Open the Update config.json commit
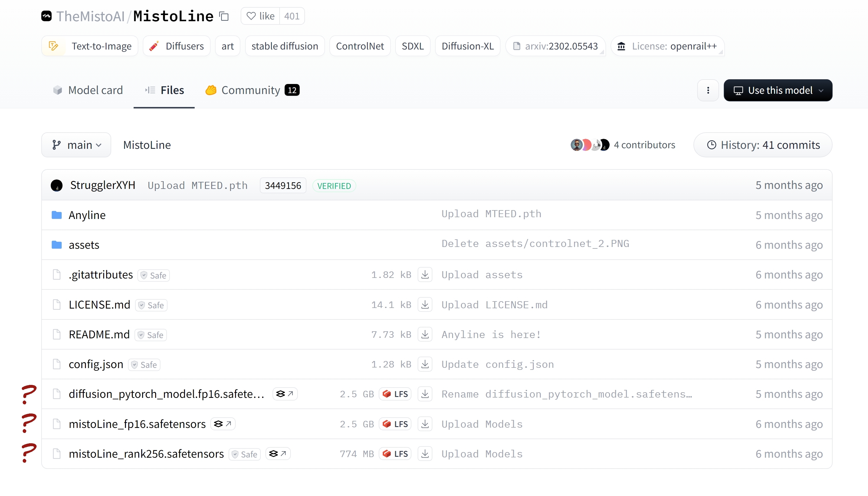 [498, 365]
